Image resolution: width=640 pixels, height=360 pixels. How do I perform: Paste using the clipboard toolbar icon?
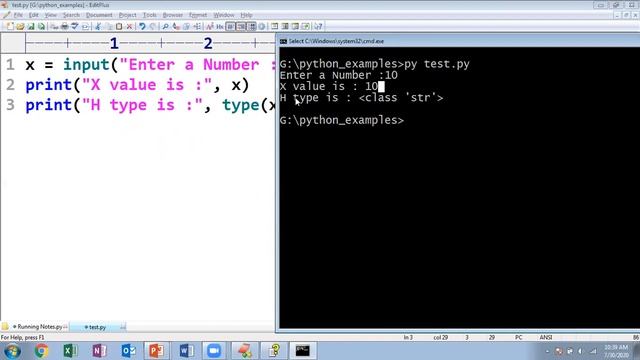click(x=119, y=27)
